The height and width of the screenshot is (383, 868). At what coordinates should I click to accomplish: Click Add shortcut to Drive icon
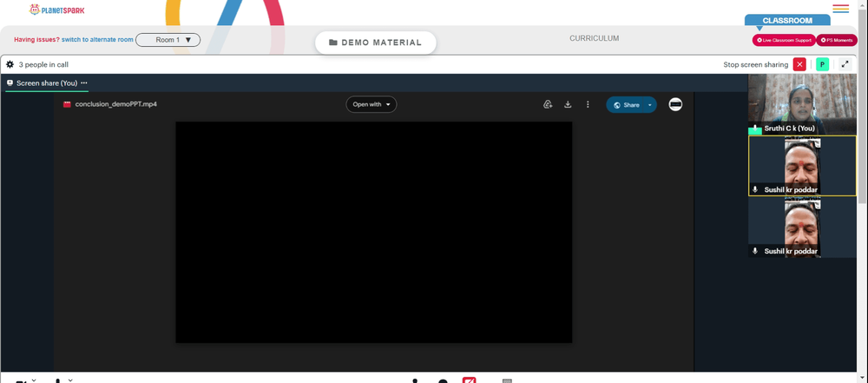click(x=548, y=104)
